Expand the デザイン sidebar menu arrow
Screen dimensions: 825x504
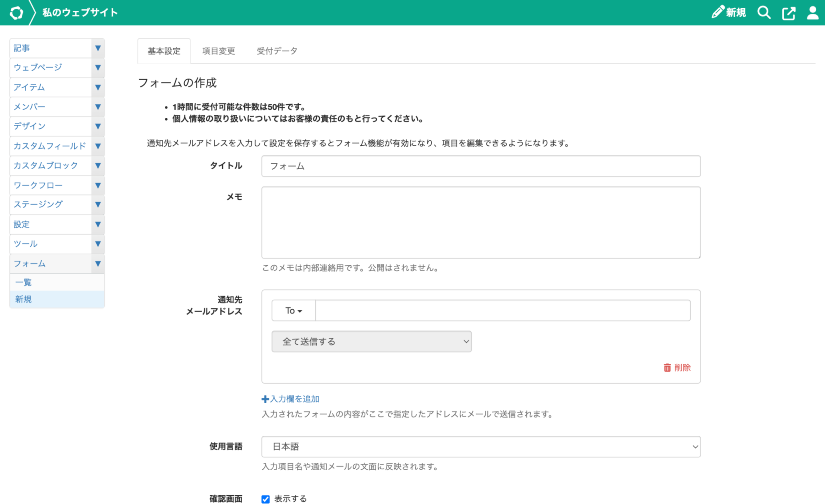tap(98, 126)
